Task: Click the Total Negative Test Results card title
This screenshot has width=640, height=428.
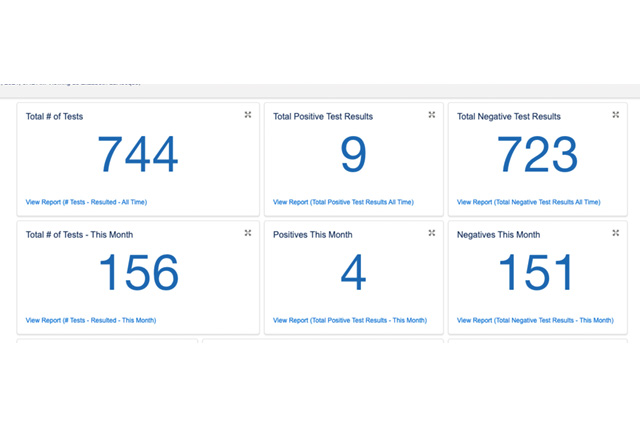Action: [x=509, y=117]
